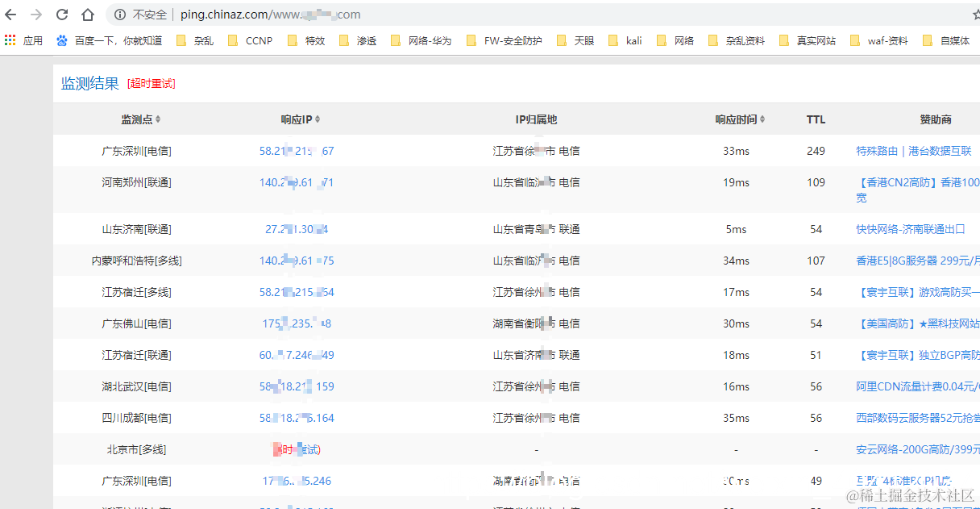Open CCNP bookmark folder
Image resolution: width=980 pixels, height=509 pixels.
[250, 40]
